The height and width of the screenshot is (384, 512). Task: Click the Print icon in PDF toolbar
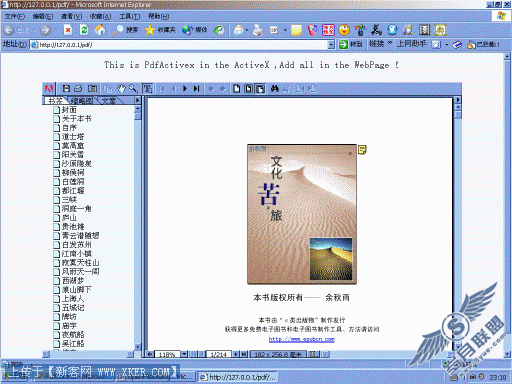(x=78, y=89)
